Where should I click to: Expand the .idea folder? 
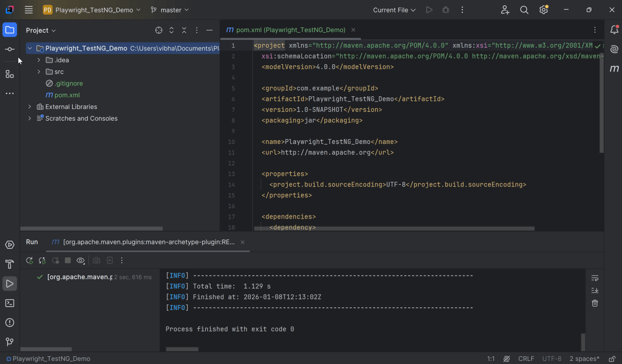click(39, 60)
